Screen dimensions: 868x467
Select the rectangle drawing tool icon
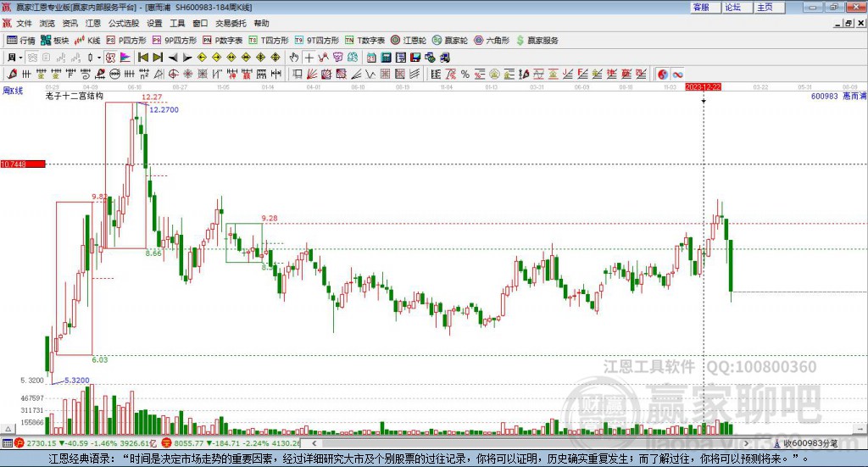[296, 74]
